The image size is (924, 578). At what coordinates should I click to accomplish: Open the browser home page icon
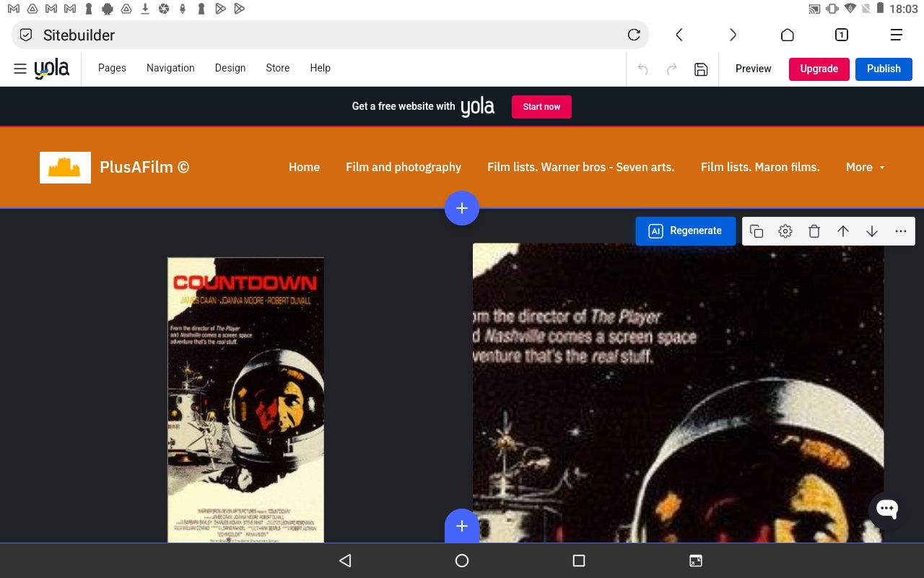(788, 35)
